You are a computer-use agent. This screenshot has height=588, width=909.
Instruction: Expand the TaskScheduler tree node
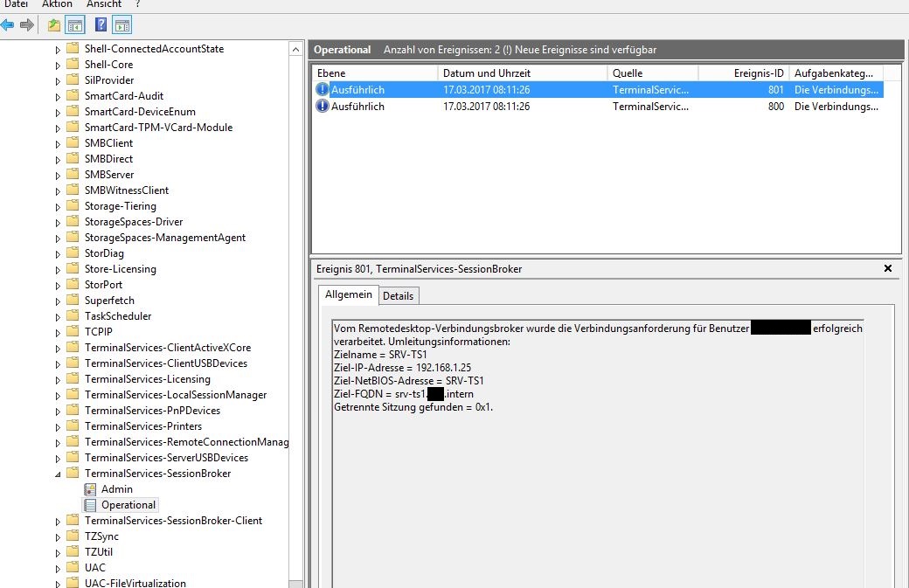[x=59, y=316]
